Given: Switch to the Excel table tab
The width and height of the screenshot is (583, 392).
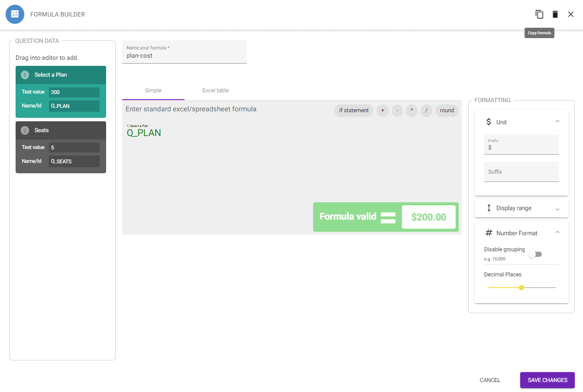Looking at the screenshot, I should click(215, 91).
